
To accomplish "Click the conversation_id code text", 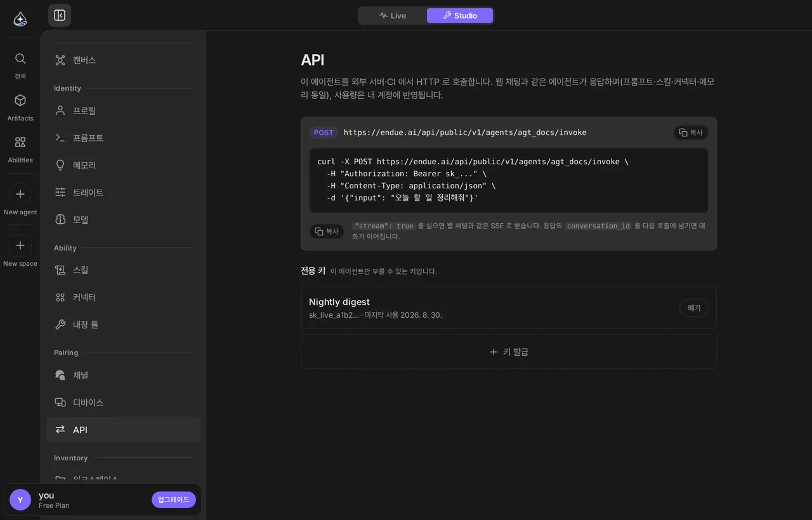I will pos(599,226).
